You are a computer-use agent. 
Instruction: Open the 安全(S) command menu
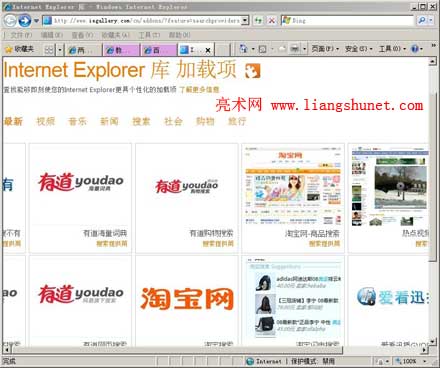358,49
